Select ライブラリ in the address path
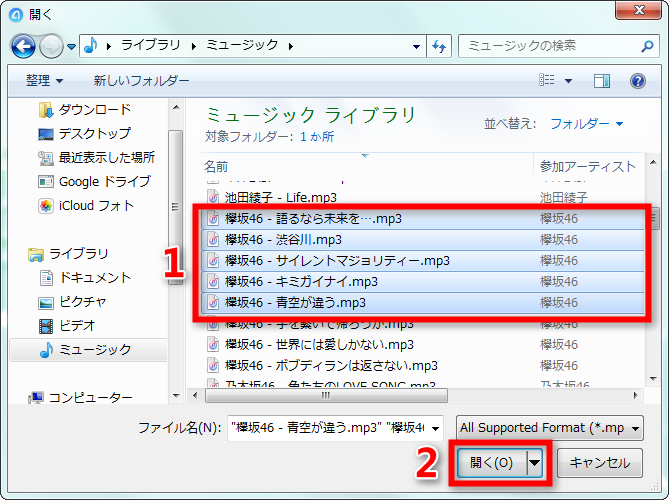This screenshot has height=500, width=669. point(151,45)
